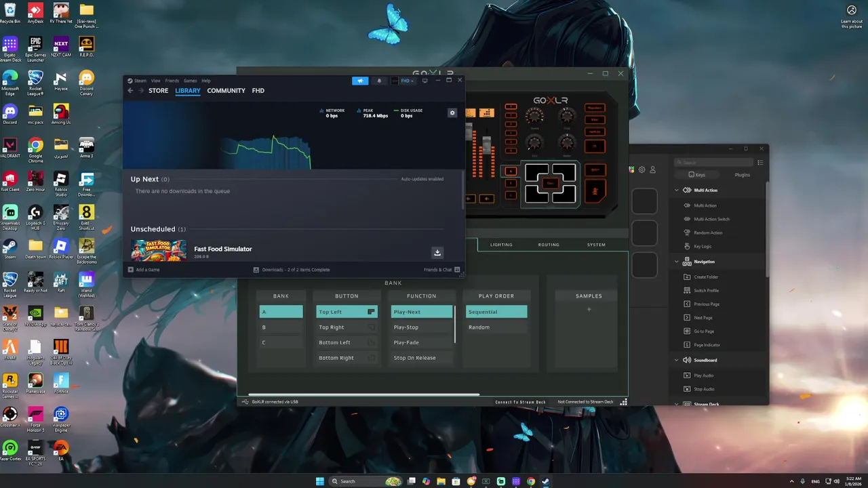The width and height of the screenshot is (868, 488).
Task: Start Fast Food Simulator download icon
Action: pos(437,253)
